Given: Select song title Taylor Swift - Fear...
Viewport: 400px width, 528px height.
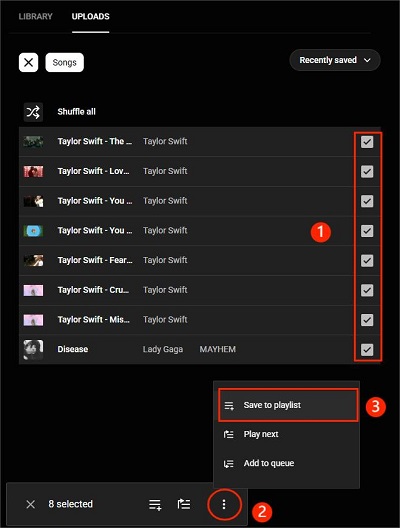Looking at the screenshot, I should pos(95,260).
